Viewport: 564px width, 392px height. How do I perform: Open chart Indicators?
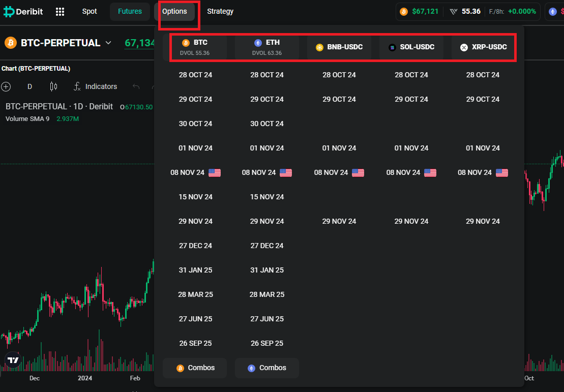coord(96,86)
